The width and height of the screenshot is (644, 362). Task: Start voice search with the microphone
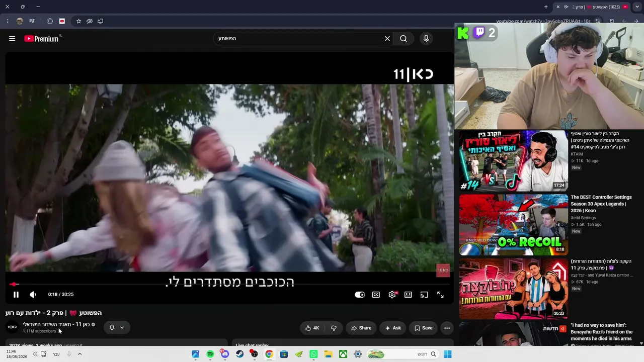(x=426, y=39)
